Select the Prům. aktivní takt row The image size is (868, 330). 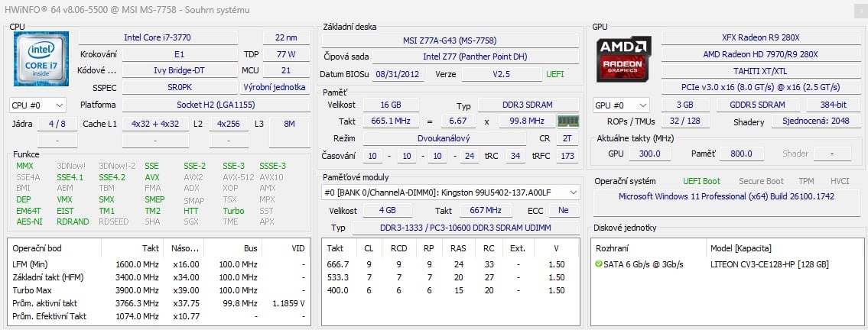[x=158, y=303]
